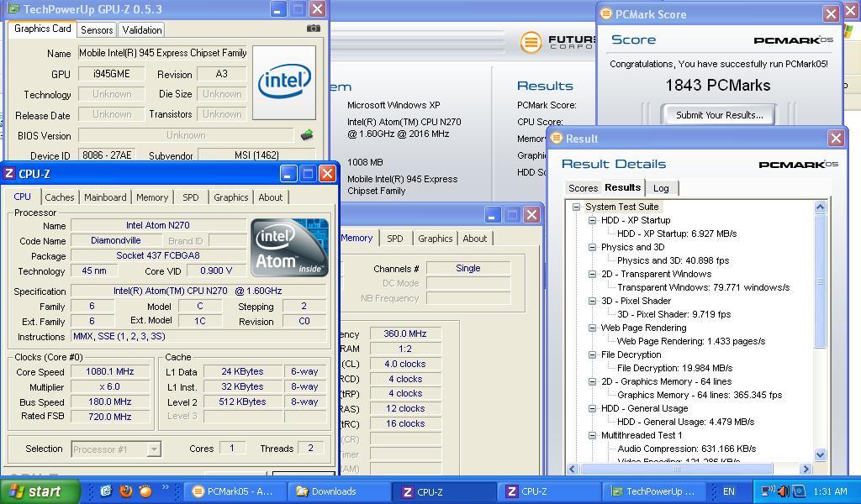This screenshot has width=861, height=504.
Task: Select About tab in rear CPU-Z window
Action: pos(474,239)
